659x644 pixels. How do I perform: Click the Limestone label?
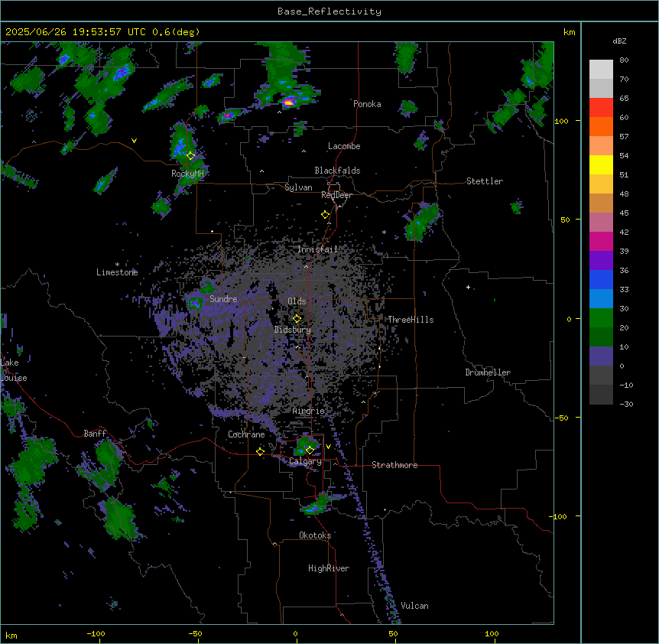click(117, 272)
